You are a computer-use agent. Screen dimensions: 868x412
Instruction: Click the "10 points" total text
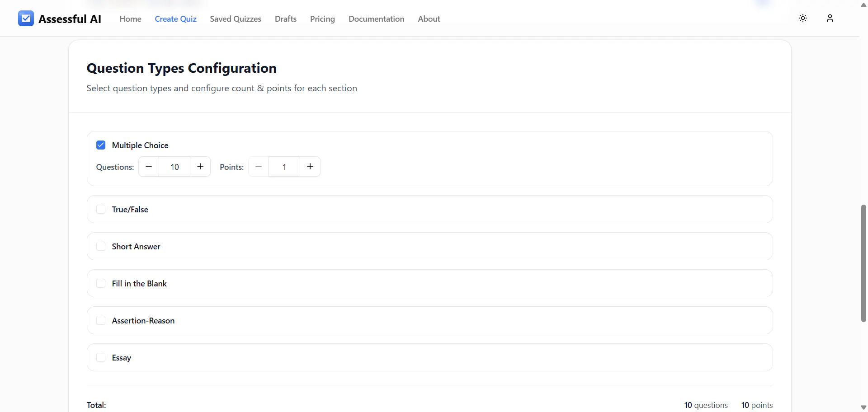(x=757, y=405)
